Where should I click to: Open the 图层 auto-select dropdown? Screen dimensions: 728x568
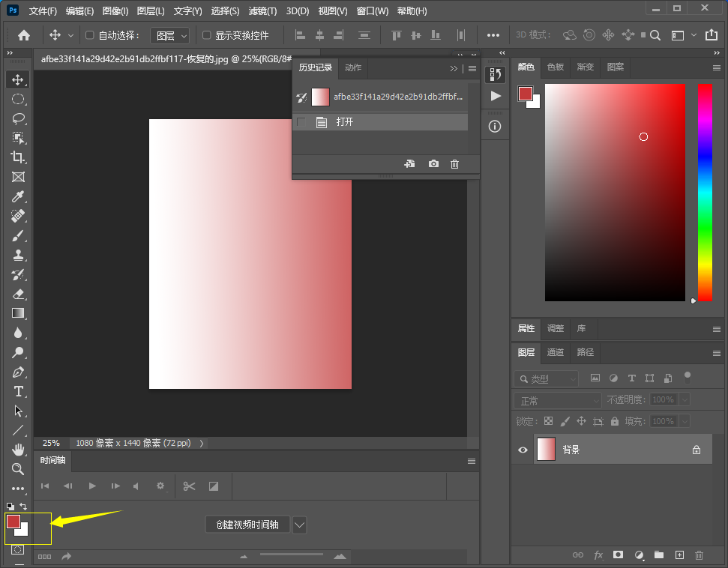tap(170, 35)
